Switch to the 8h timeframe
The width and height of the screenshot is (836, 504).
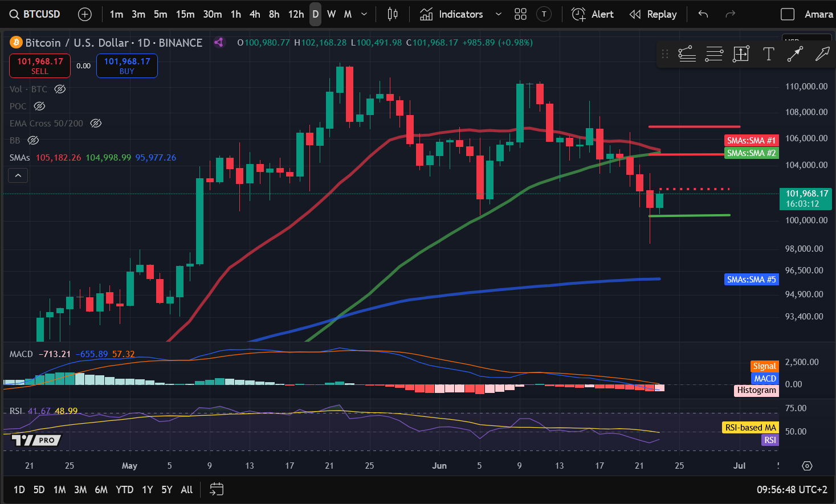coord(274,14)
